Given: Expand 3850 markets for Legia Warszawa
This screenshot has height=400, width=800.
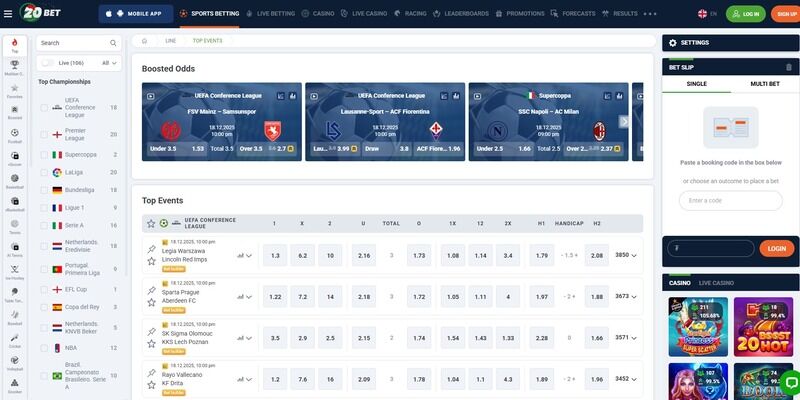Looking at the screenshot, I should coord(626,255).
